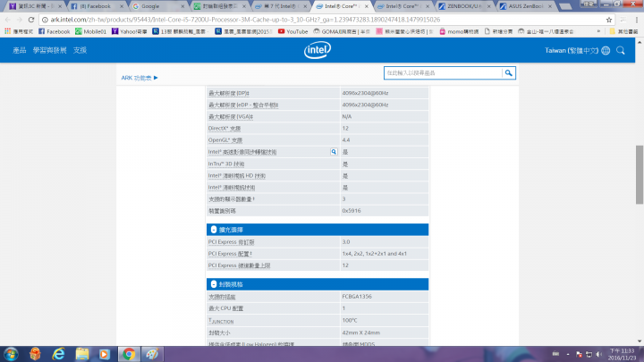The height and width of the screenshot is (362, 644).
Task: Click the PCI Express revision label
Action: click(x=232, y=242)
